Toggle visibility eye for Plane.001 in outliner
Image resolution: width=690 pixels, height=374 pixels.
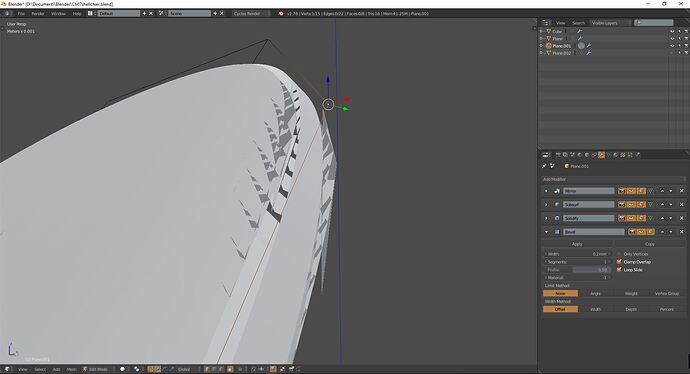[672, 46]
